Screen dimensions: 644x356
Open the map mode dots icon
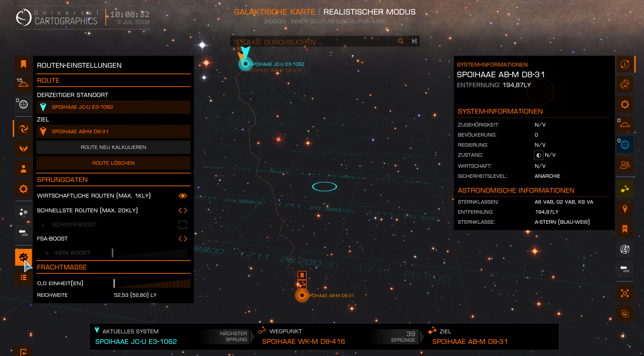coord(23,213)
